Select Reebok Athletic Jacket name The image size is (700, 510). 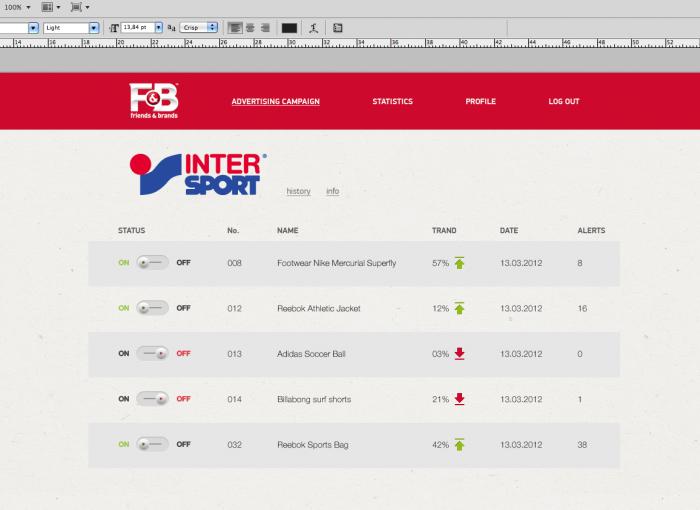[x=319, y=309]
